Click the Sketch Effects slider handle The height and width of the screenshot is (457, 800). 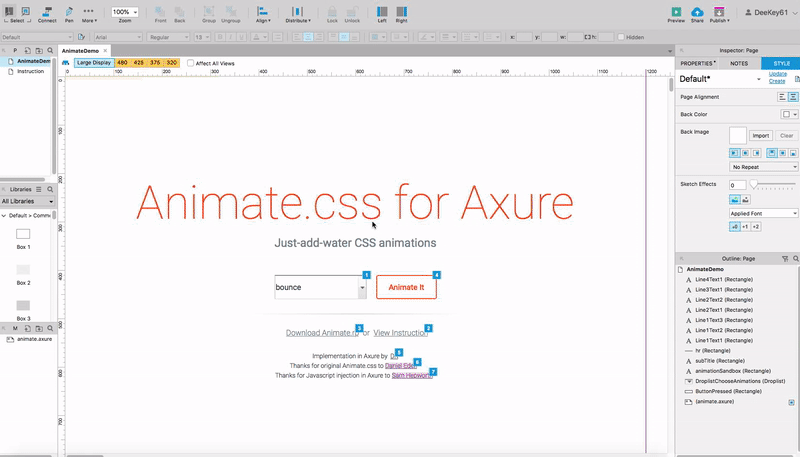(754, 185)
